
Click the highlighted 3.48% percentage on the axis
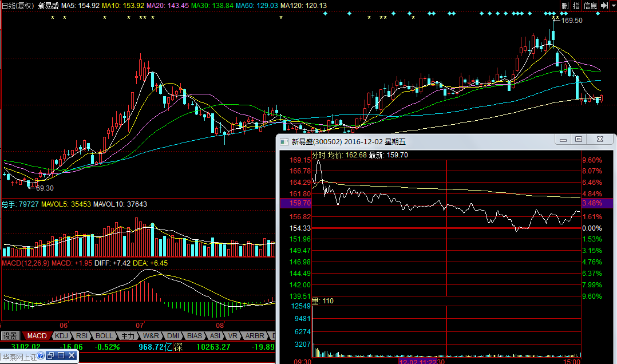[x=592, y=203]
